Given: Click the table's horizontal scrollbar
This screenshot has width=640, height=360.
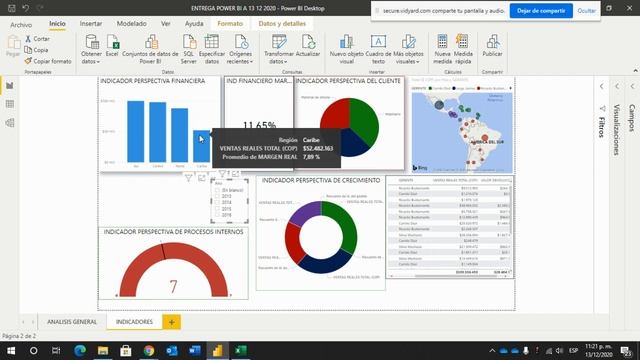Looking at the screenshot, I should pyautogui.click(x=448, y=276).
